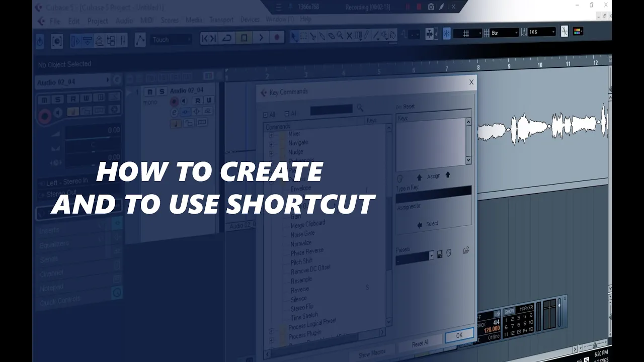The height and width of the screenshot is (362, 644).
Task: Select the Normalize command
Action: click(301, 243)
